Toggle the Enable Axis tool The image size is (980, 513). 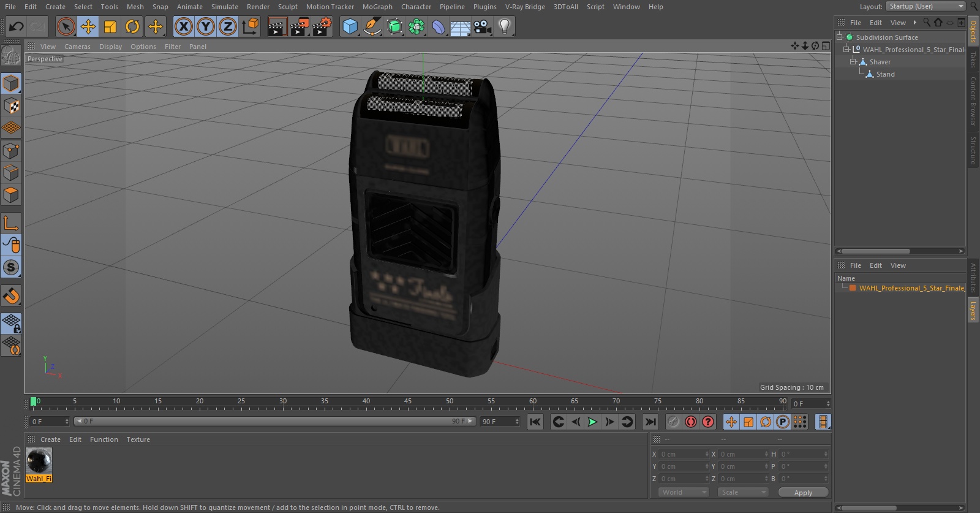click(x=11, y=223)
